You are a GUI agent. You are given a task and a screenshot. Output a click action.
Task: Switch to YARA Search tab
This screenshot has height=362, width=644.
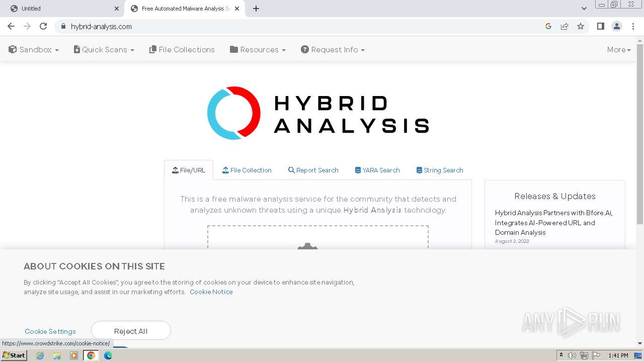[x=377, y=170]
